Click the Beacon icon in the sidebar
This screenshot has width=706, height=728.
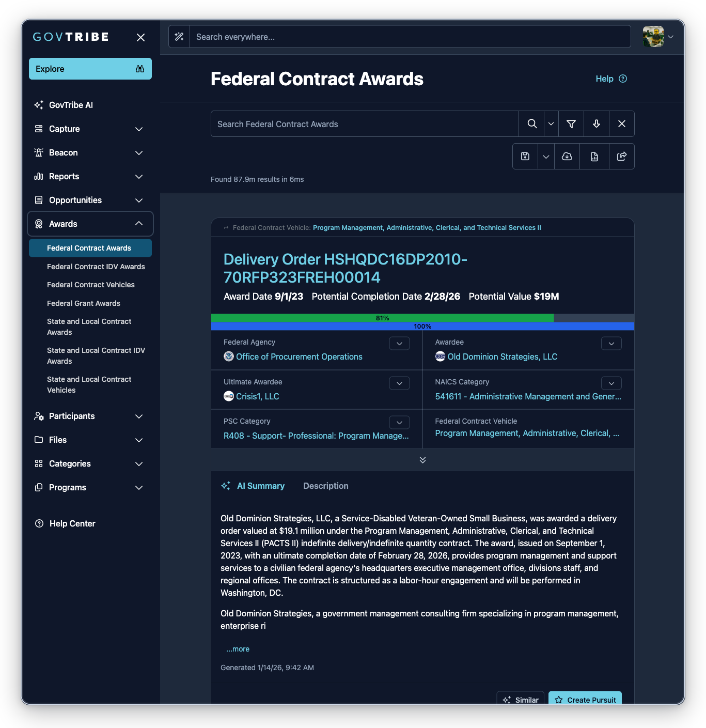click(39, 152)
